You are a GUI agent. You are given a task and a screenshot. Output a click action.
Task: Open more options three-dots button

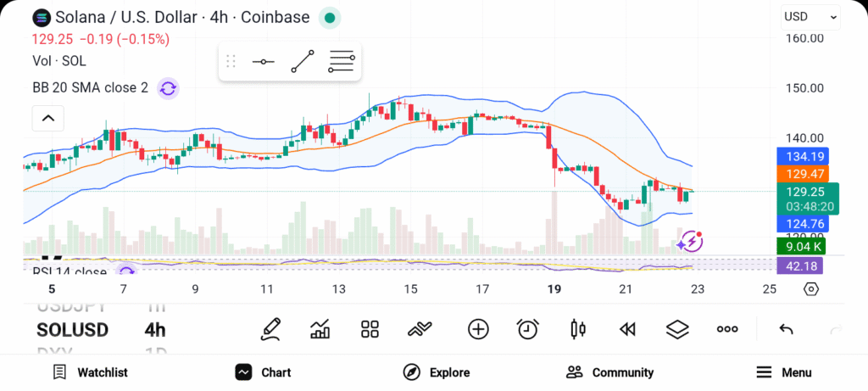pos(727,329)
